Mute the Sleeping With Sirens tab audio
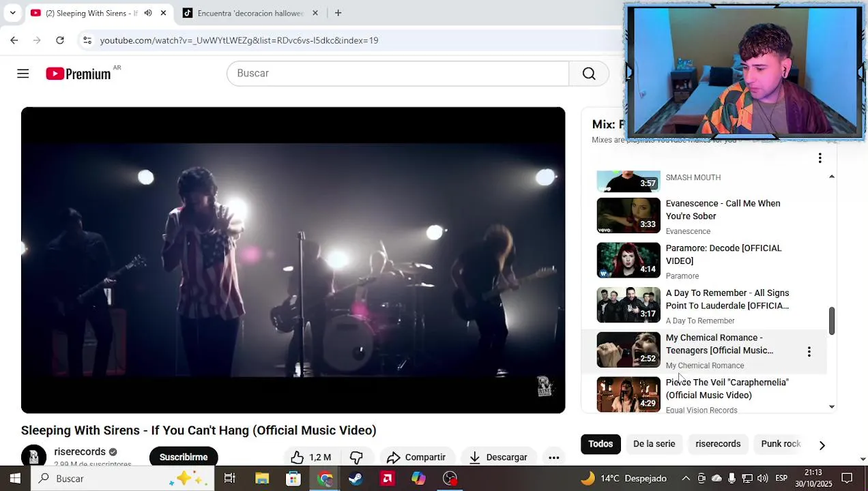This screenshot has width=868, height=491. point(148,13)
